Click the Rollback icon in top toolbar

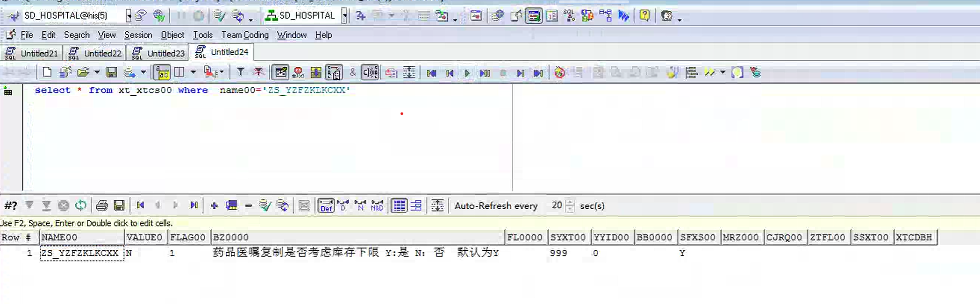(238, 16)
